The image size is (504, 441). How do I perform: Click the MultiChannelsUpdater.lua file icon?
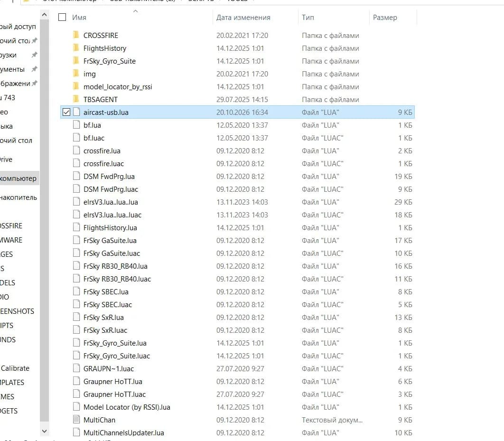(x=76, y=432)
